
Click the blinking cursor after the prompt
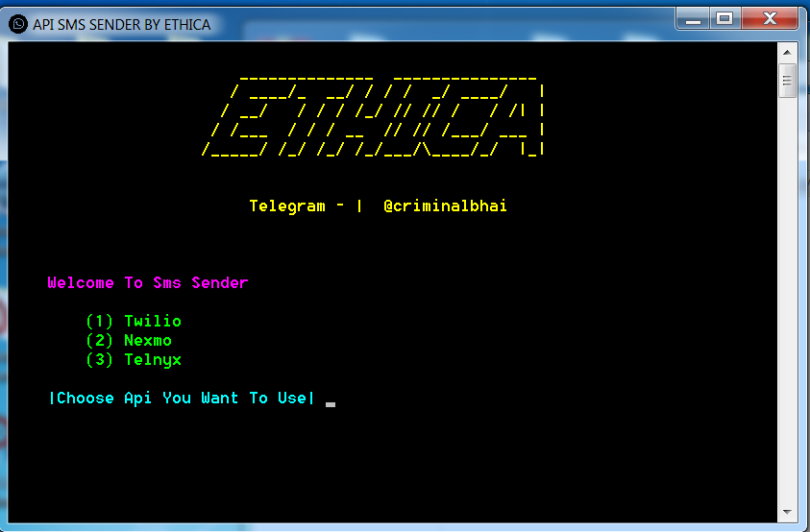tap(331, 404)
